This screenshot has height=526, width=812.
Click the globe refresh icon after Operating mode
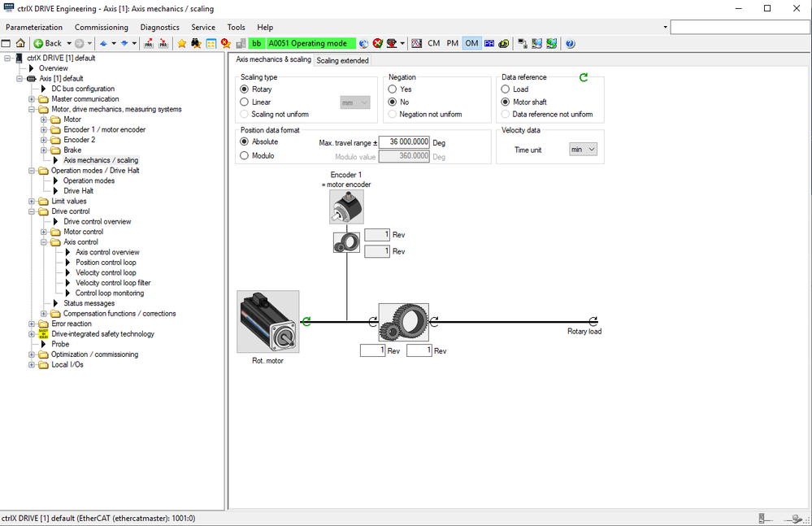(x=363, y=43)
